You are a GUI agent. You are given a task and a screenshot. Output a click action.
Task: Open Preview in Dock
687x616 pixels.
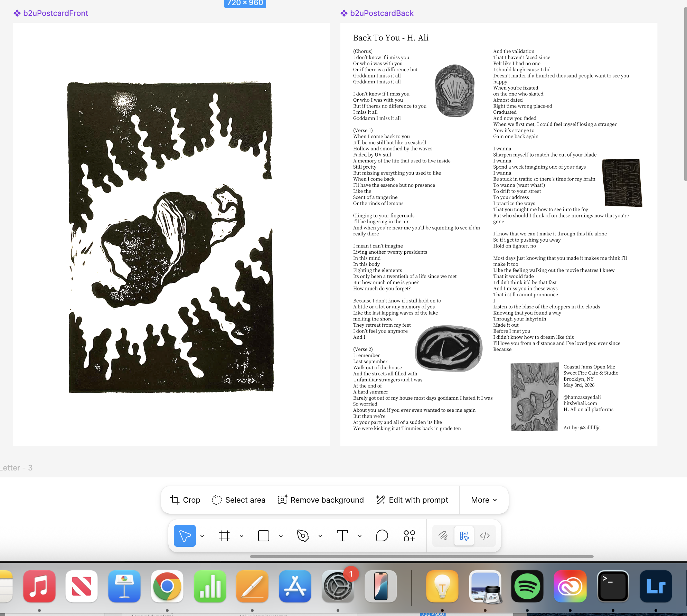click(485, 586)
